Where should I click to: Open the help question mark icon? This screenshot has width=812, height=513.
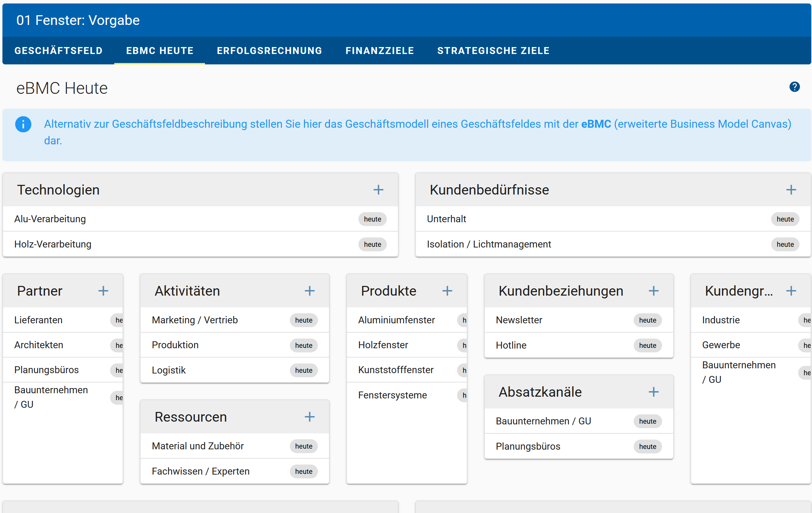[794, 87]
